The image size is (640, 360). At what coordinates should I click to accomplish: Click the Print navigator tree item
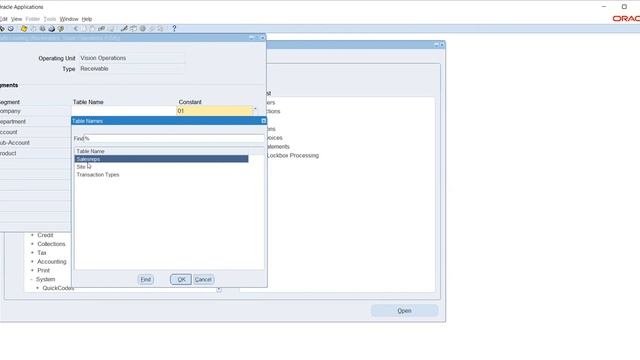(x=43, y=270)
